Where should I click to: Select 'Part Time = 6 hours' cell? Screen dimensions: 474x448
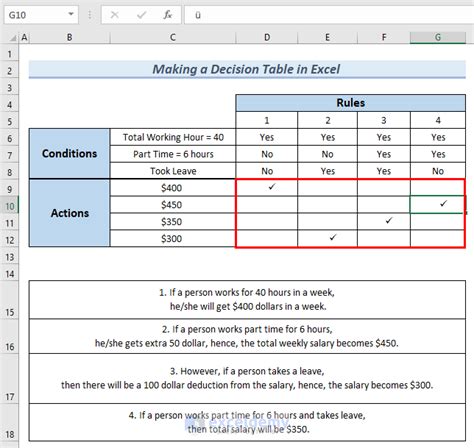point(173,154)
